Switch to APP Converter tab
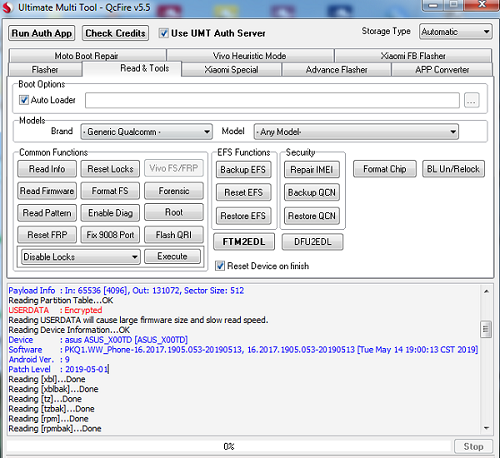This screenshot has width=500, height=458. 442,70
